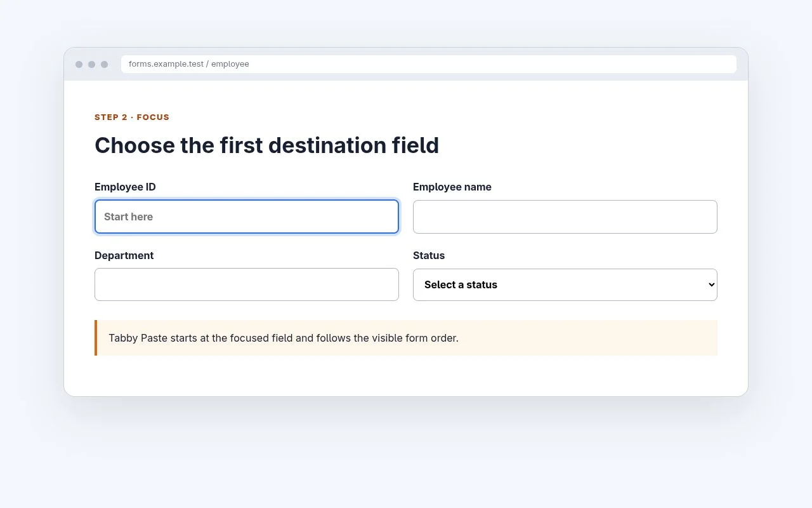The image size is (812, 508).
Task: Click the STEP 2 · FOCUS caption
Action: (132, 117)
